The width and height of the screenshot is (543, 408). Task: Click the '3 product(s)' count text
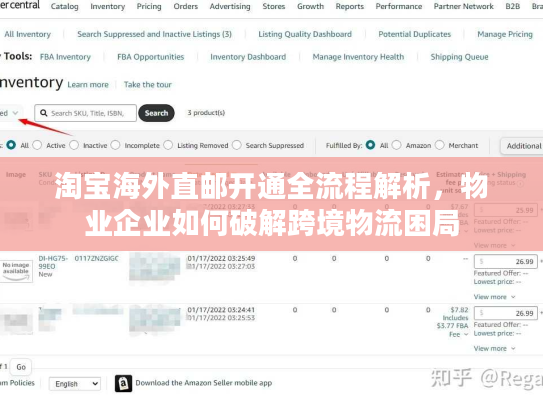(x=206, y=113)
